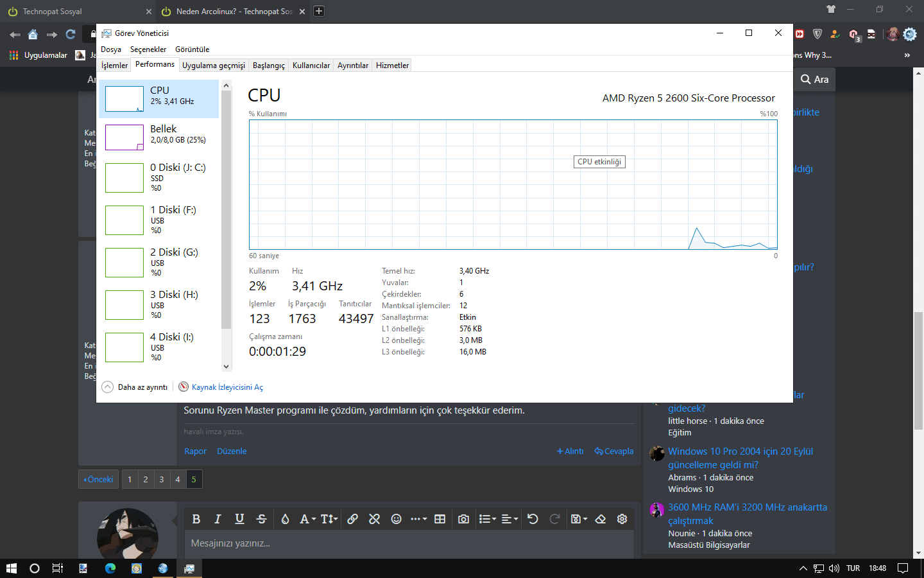Switch to the Technopat Sosyal browser tab

pyautogui.click(x=77, y=12)
